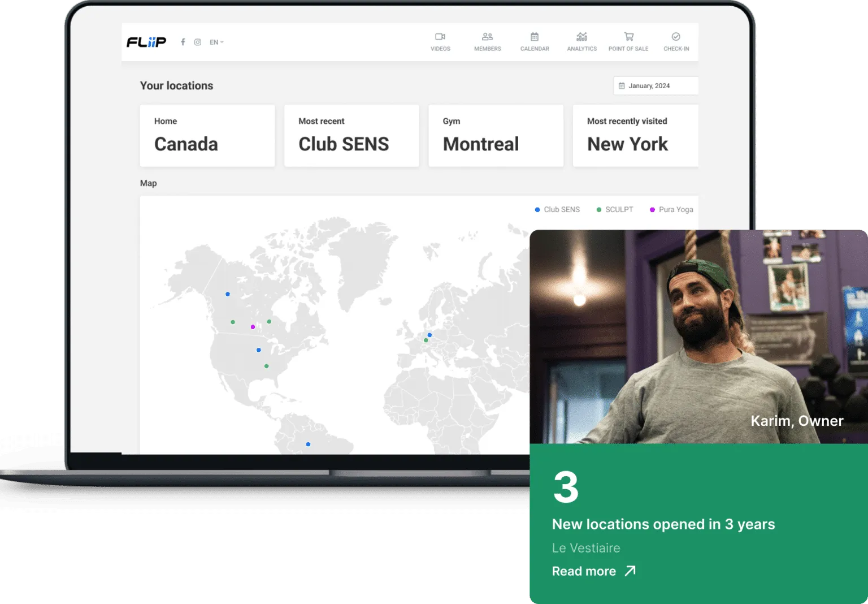This screenshot has width=868, height=604.
Task: Open Most recently visited New York card
Action: point(635,136)
